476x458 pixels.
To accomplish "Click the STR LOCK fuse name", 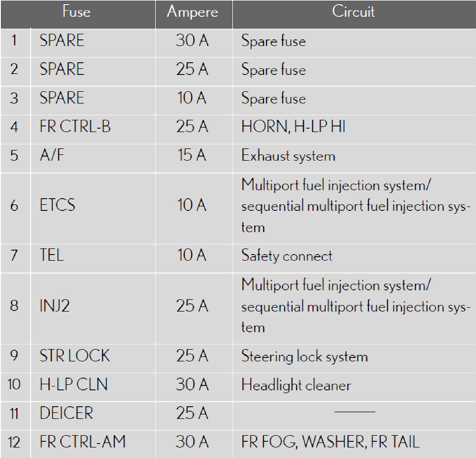I will (x=75, y=356).
